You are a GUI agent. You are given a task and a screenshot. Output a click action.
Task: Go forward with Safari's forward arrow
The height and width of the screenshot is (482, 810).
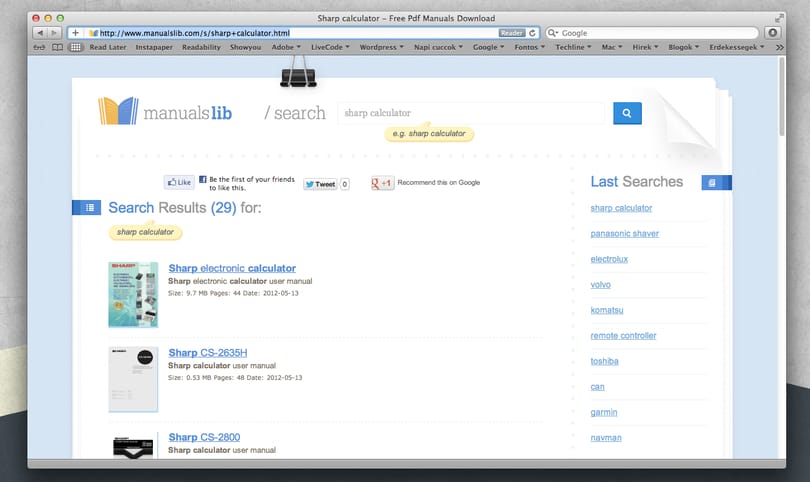pos(54,33)
